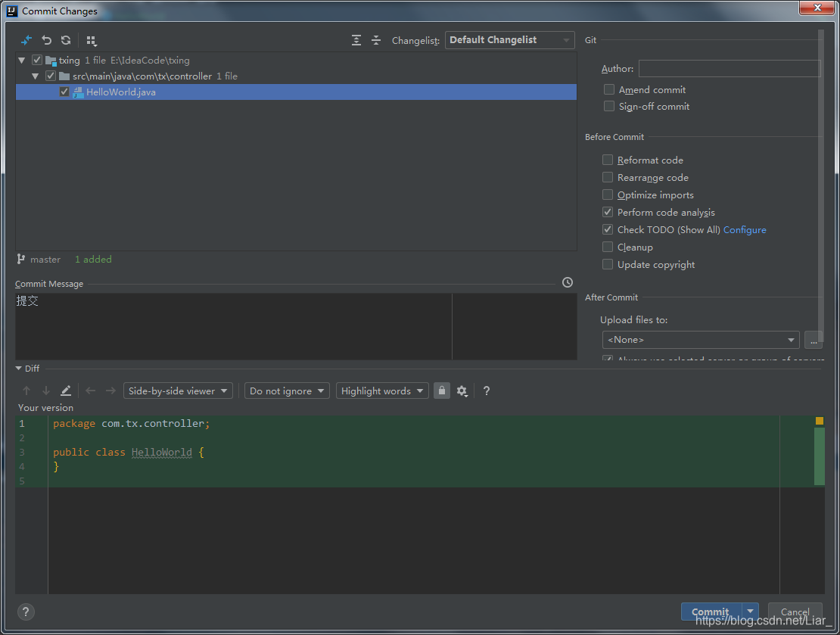Collapse the Diff section
The height and width of the screenshot is (635, 840).
pos(19,368)
